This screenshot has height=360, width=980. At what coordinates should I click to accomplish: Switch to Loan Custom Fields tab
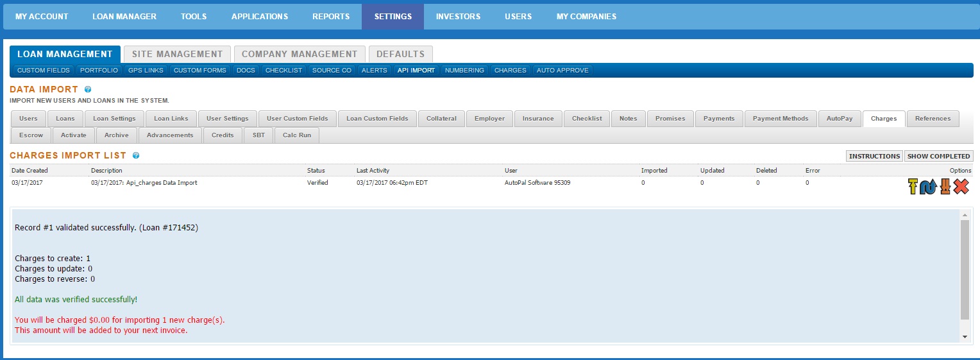[377, 119]
